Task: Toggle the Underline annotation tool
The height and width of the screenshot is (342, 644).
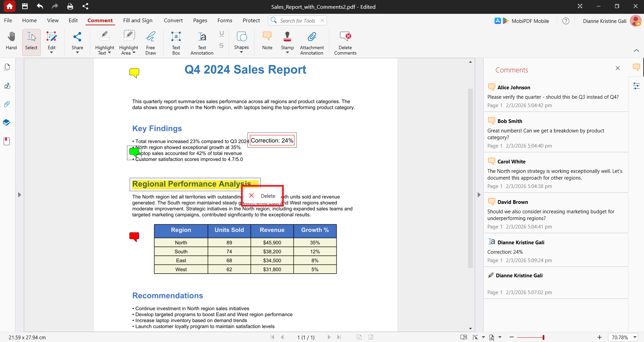Action: 222,34
